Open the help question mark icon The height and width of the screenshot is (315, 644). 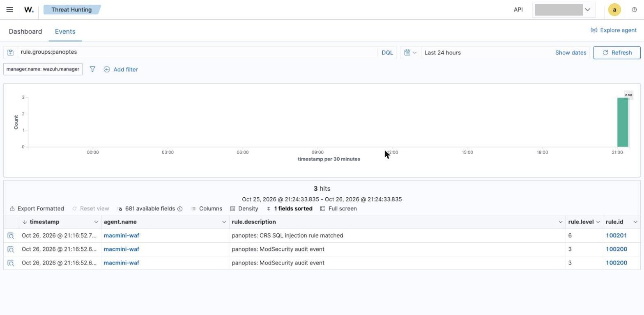coord(634,10)
